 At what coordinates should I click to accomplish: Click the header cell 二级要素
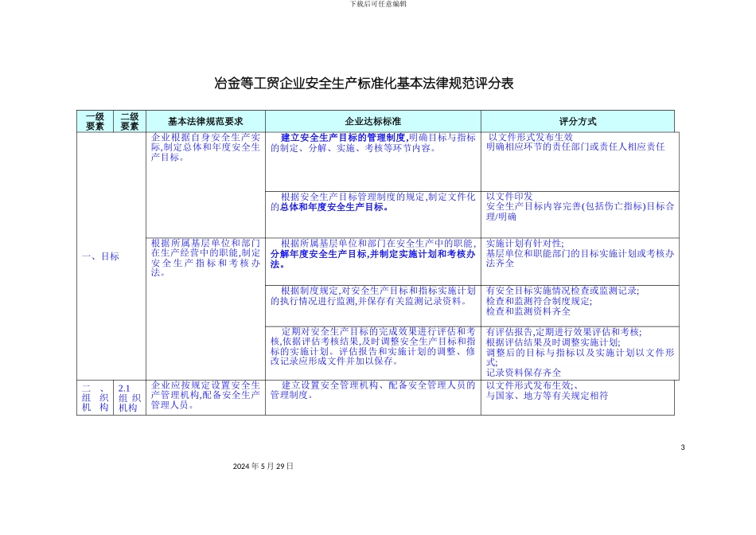coord(130,122)
